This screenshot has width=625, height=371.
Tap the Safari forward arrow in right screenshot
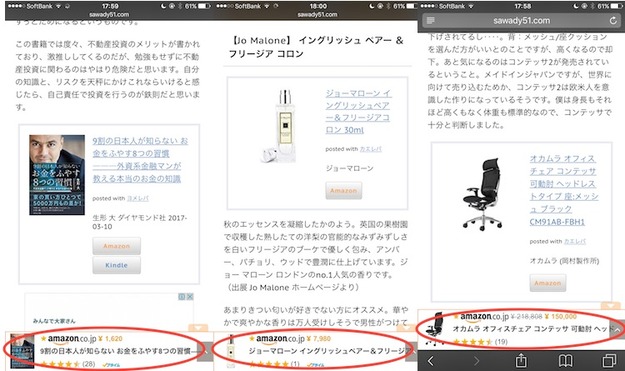point(476,361)
